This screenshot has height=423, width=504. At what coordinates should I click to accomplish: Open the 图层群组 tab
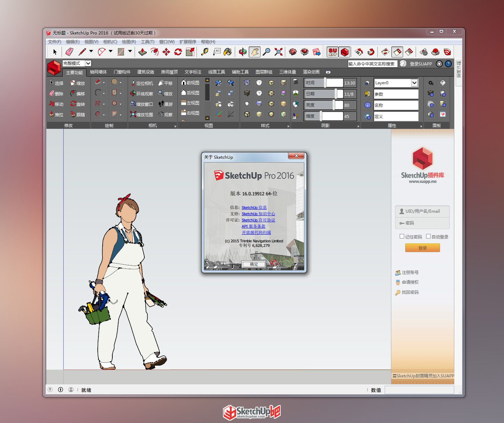click(264, 72)
